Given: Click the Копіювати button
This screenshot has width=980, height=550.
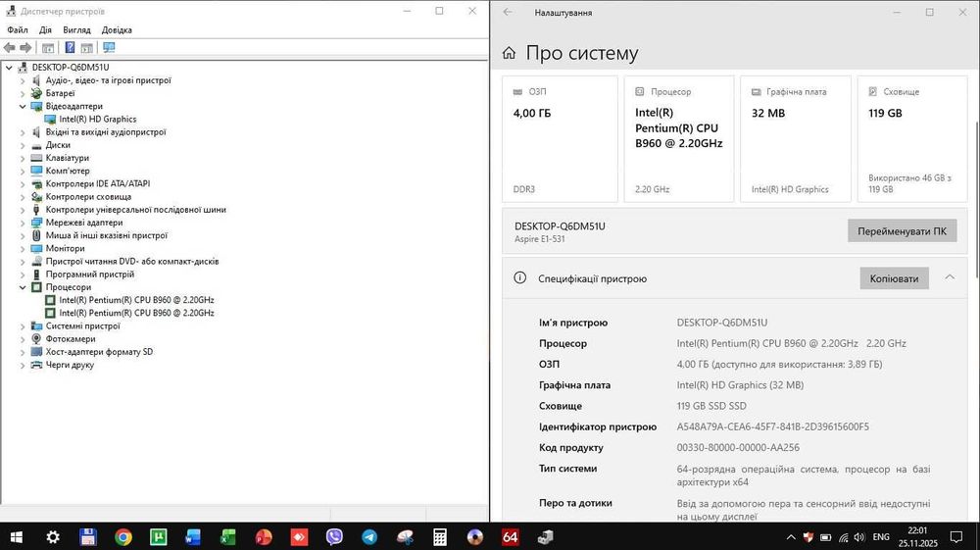Looking at the screenshot, I should [894, 278].
